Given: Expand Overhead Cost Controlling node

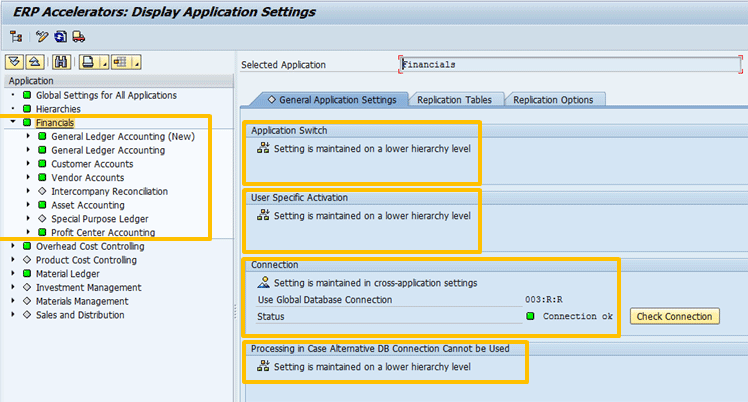Looking at the screenshot, I should [x=13, y=246].
